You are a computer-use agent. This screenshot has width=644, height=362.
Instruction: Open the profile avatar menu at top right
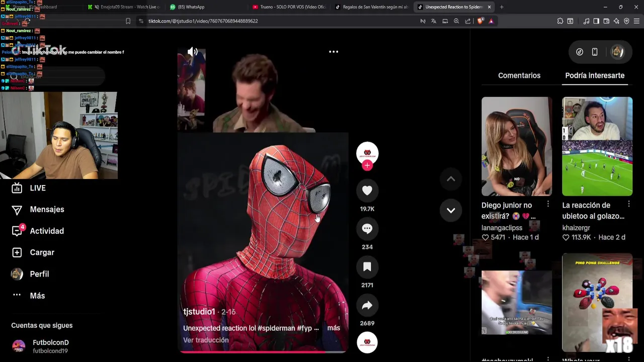tap(617, 52)
